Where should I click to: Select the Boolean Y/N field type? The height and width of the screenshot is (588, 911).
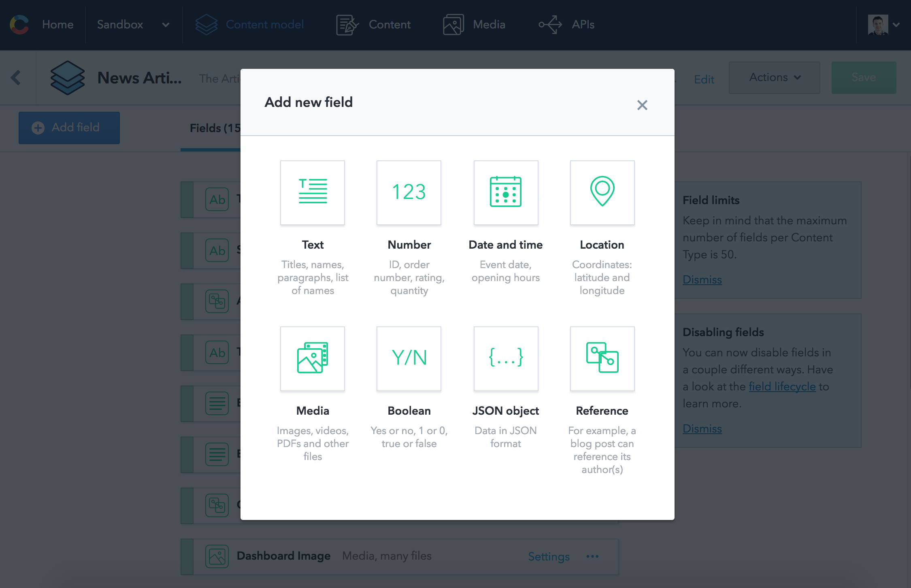click(x=409, y=358)
